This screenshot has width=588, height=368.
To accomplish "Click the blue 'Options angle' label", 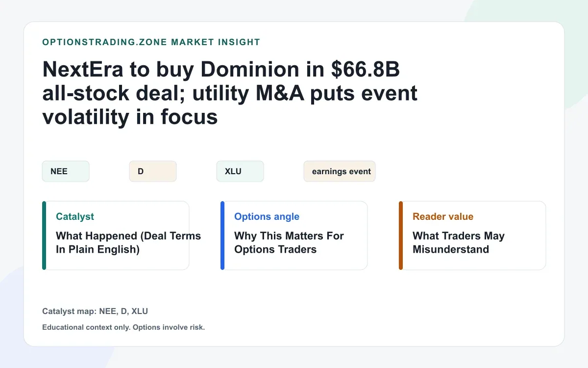I will (267, 216).
